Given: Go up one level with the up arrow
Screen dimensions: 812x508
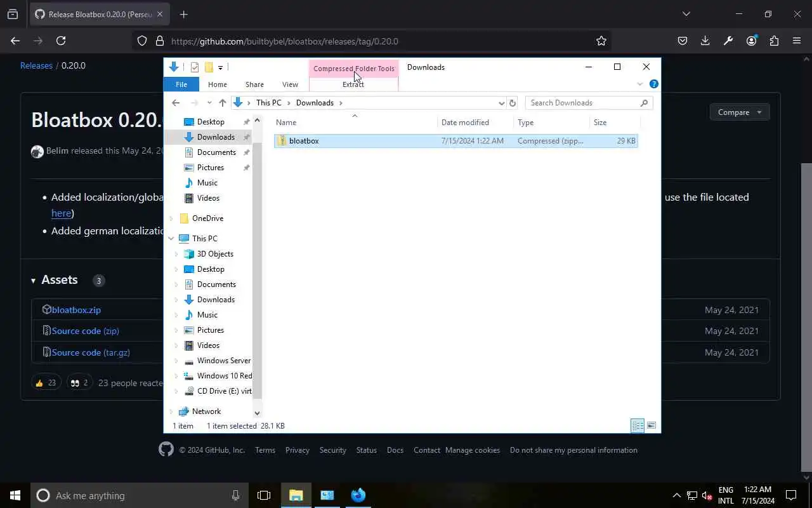Looking at the screenshot, I should click(222, 103).
